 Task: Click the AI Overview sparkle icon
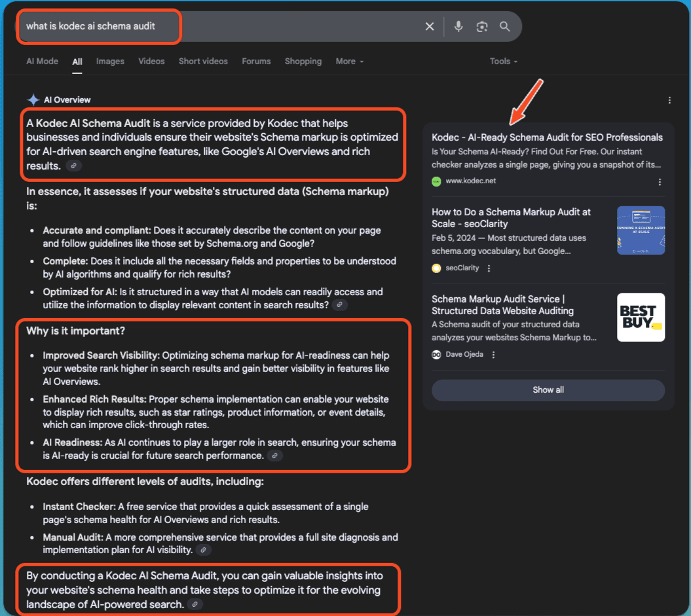pos(33,100)
